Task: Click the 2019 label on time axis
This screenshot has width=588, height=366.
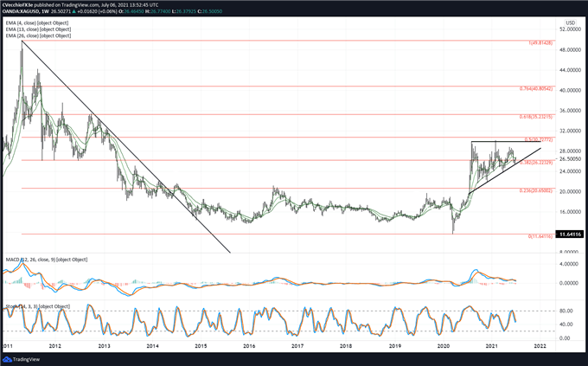Action: tap(395, 346)
